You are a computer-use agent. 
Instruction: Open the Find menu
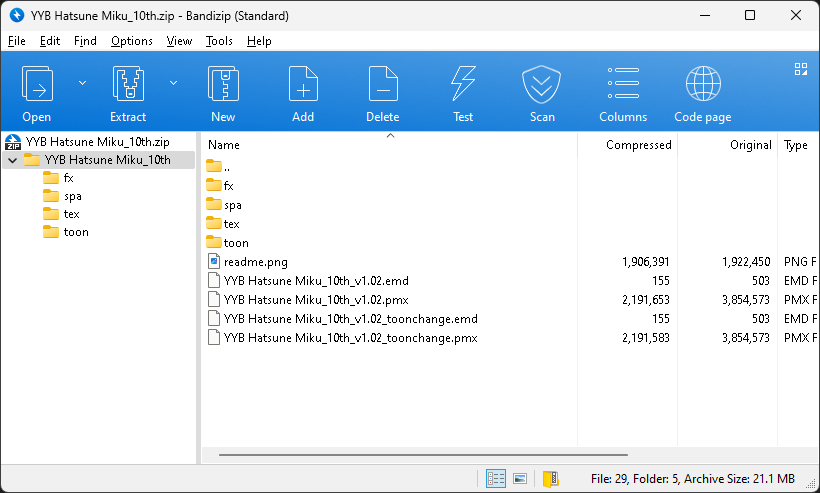click(x=85, y=41)
